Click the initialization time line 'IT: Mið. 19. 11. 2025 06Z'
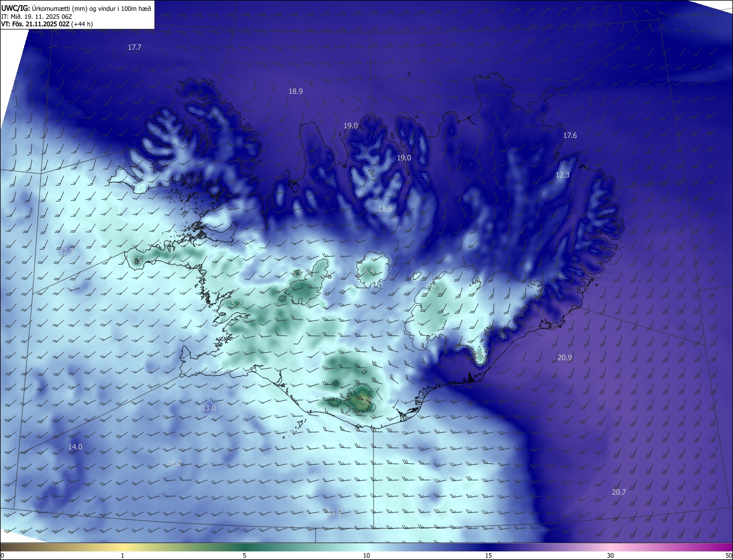Screen dimensions: 733x560 (37, 16)
